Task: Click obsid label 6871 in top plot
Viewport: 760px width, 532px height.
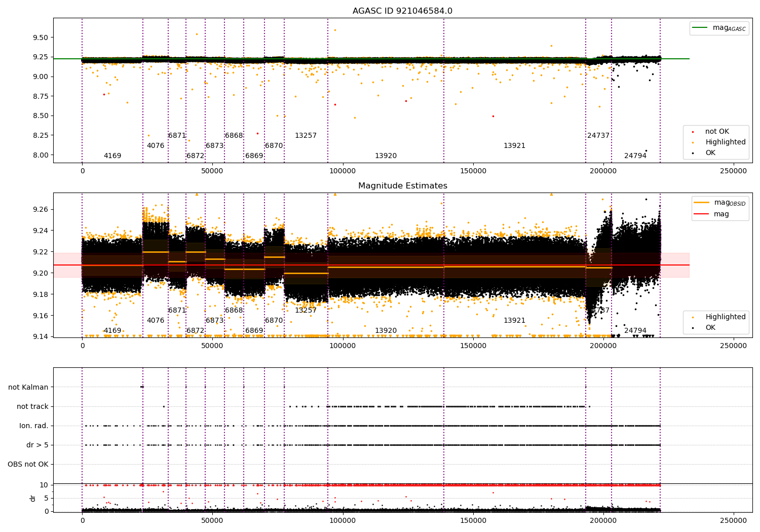Action: click(177, 136)
